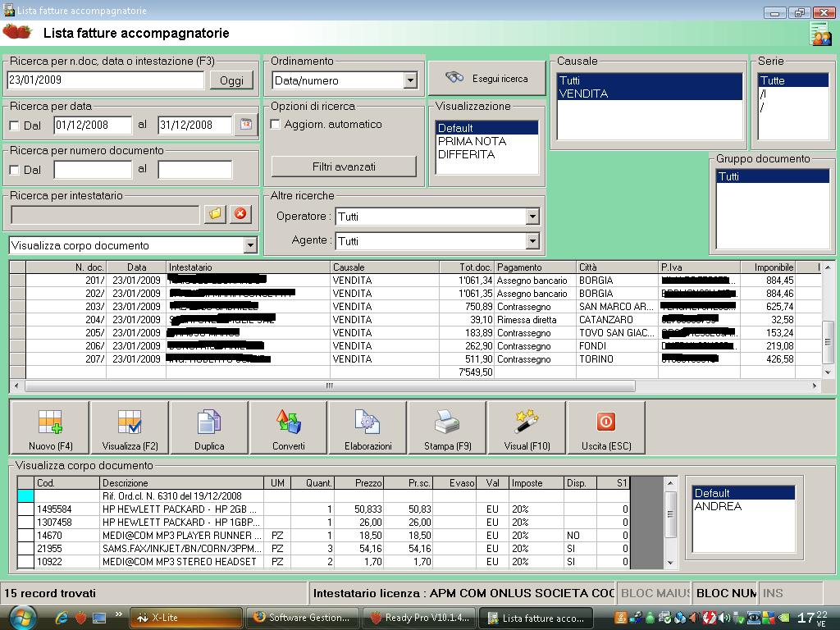Viewport: 840px width, 630px height.
Task: Browse intestatario with the yellow folder icon
Action: point(215,214)
